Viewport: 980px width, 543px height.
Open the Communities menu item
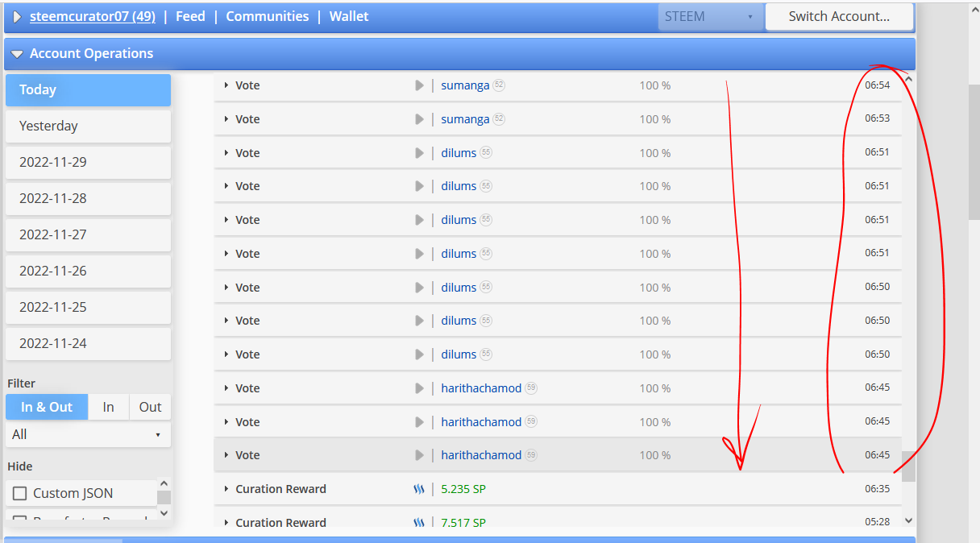click(x=267, y=16)
